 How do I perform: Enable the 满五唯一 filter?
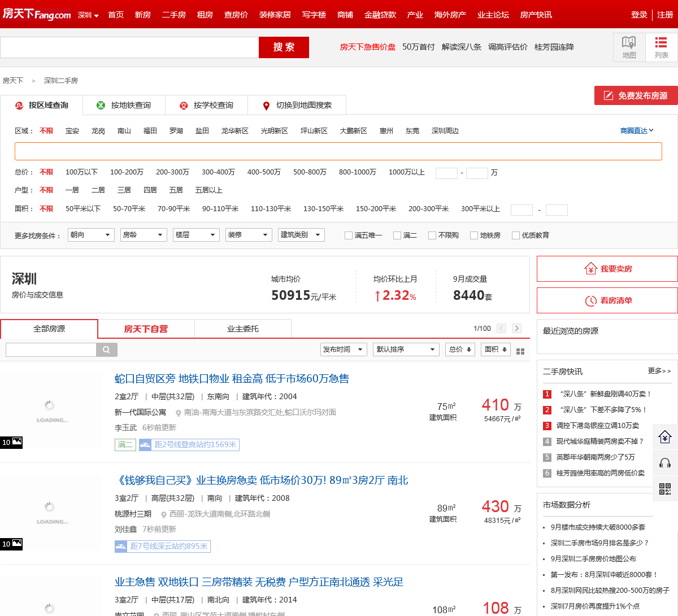tap(349, 235)
